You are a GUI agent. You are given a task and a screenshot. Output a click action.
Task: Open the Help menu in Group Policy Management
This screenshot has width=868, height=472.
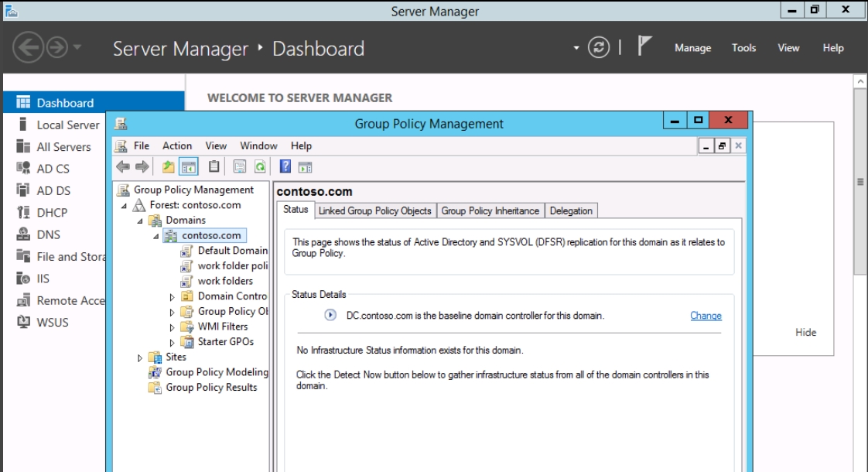point(301,145)
